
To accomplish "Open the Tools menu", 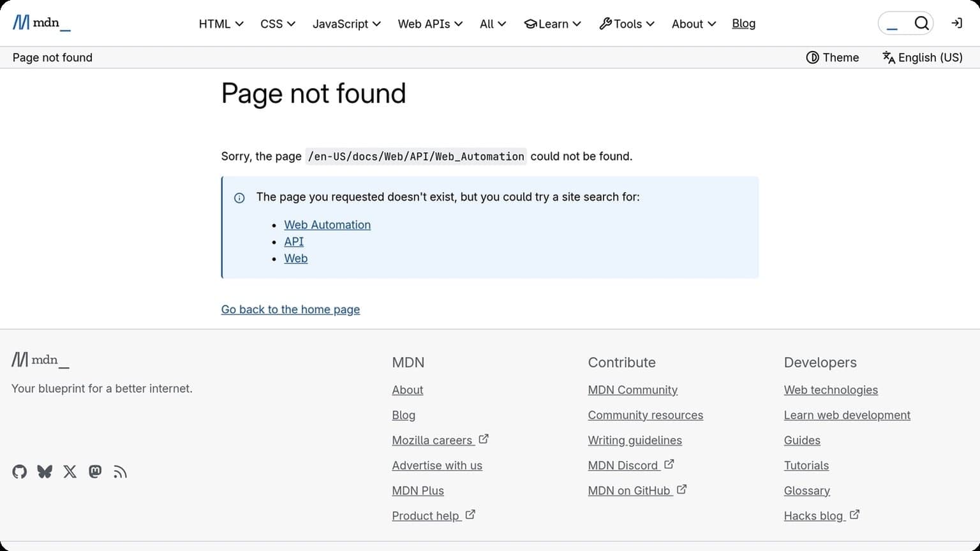I will (x=627, y=24).
